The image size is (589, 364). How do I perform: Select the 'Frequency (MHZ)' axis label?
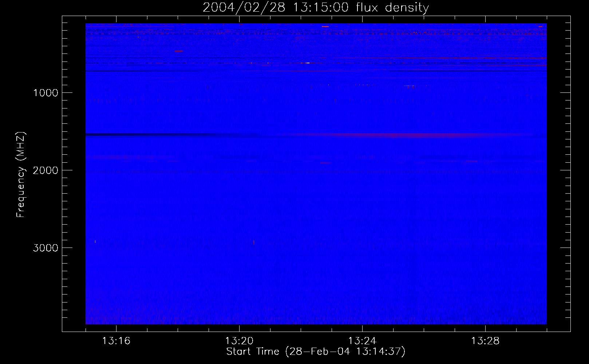pos(21,175)
